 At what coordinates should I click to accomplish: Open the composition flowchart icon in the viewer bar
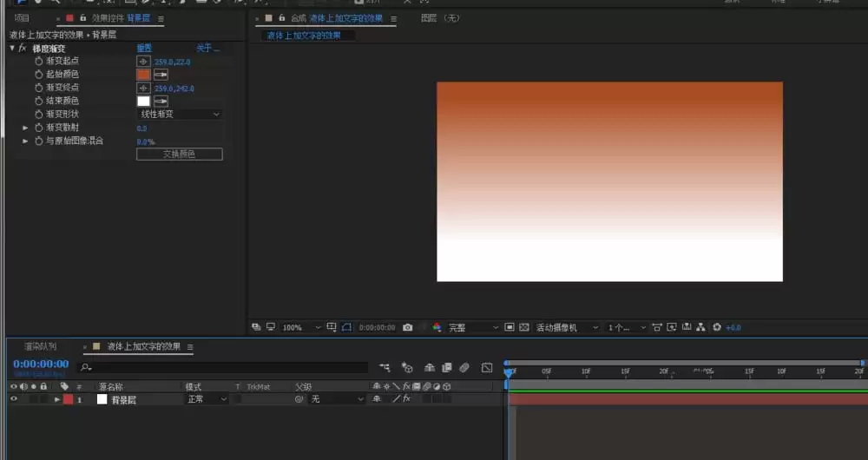700,327
